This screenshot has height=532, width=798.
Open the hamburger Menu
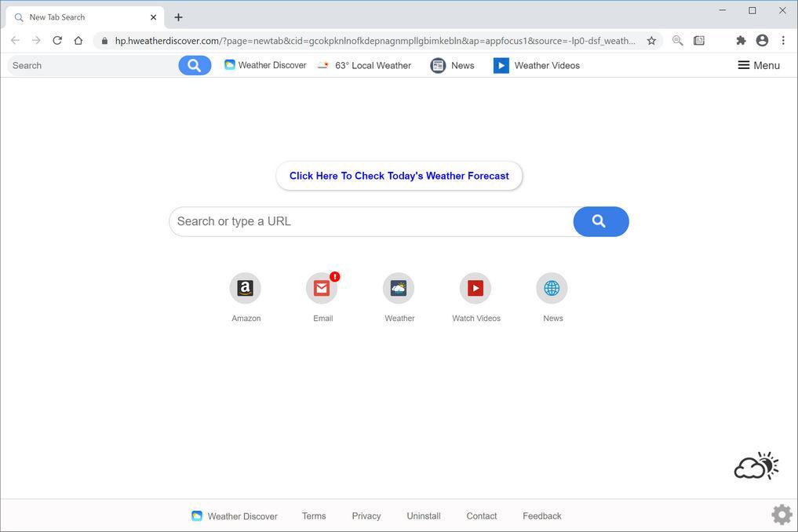pos(759,65)
